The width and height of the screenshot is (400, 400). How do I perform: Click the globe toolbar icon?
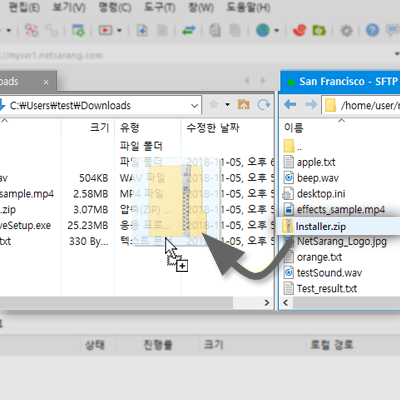tap(263, 31)
